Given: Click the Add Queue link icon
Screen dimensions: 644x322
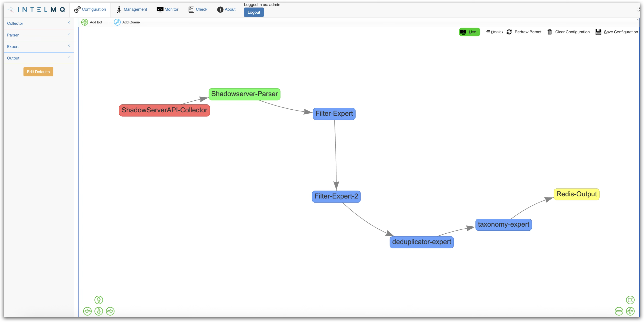Looking at the screenshot, I should tap(117, 22).
